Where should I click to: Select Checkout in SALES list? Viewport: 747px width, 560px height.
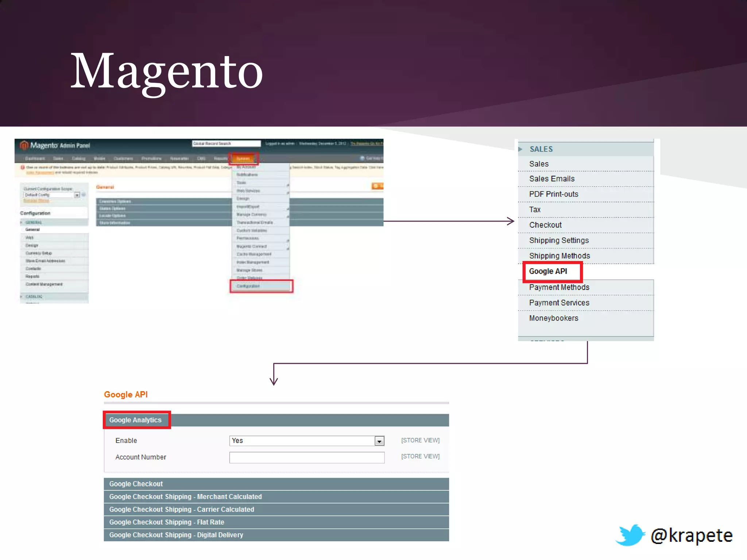586,225
